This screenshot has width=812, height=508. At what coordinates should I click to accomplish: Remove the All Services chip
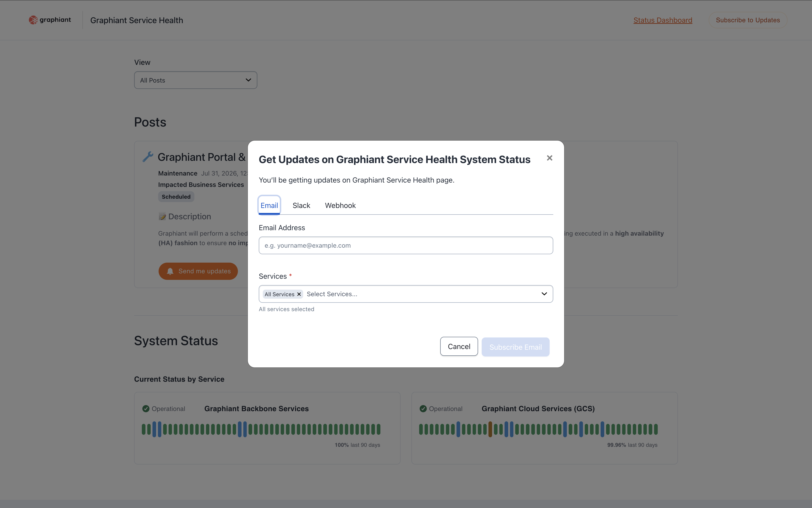tap(299, 294)
